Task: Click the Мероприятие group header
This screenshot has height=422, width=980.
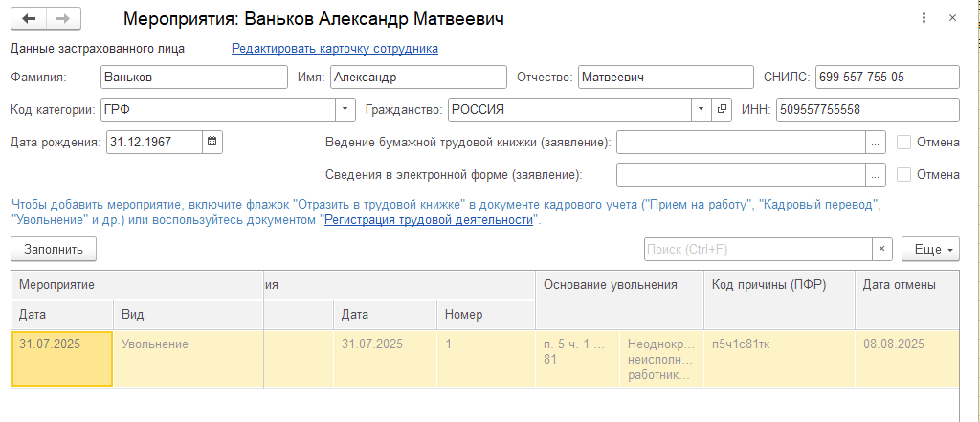Action: 138,285
